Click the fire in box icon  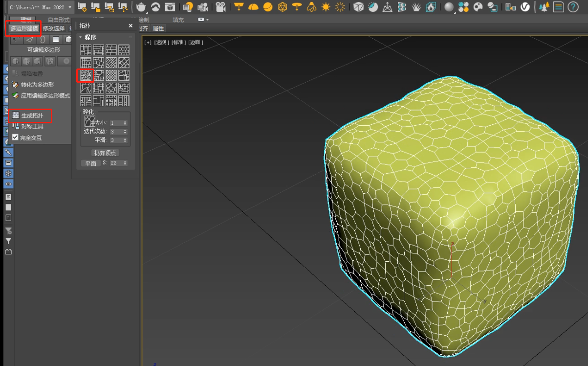tap(431, 7)
